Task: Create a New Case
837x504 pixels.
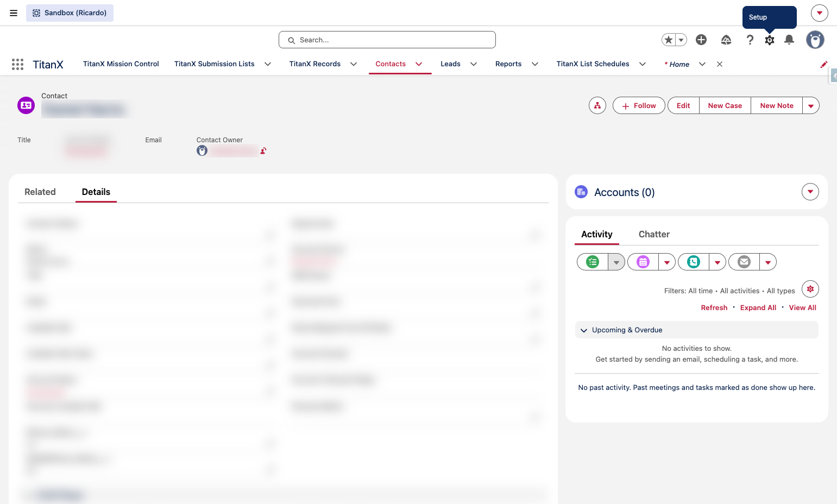Action: [725, 106]
